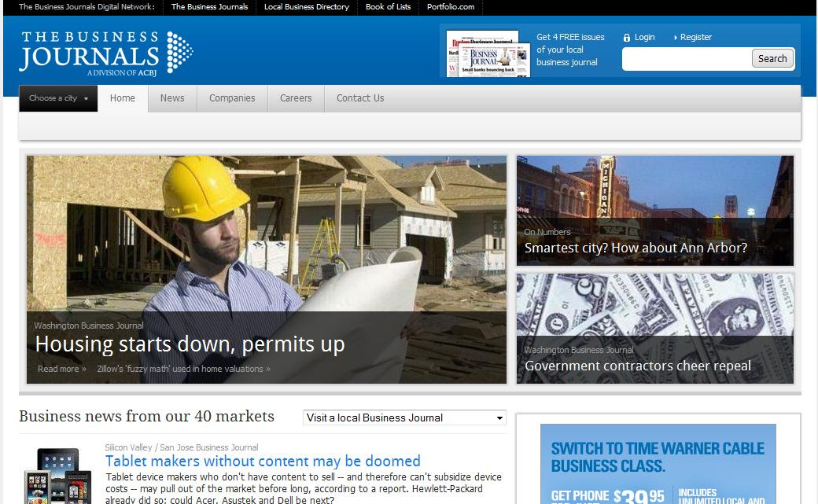Open Get 4 FREE issues offer
This screenshot has height=504, width=818.
[x=570, y=50]
